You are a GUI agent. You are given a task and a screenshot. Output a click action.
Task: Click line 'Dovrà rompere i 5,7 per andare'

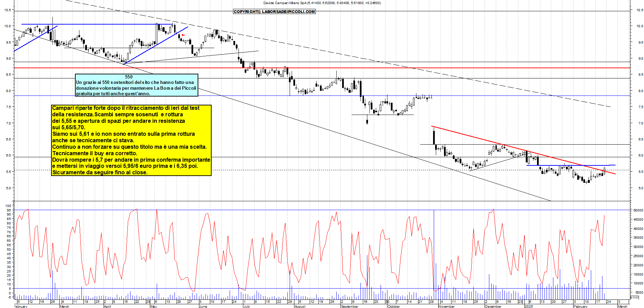(131, 160)
